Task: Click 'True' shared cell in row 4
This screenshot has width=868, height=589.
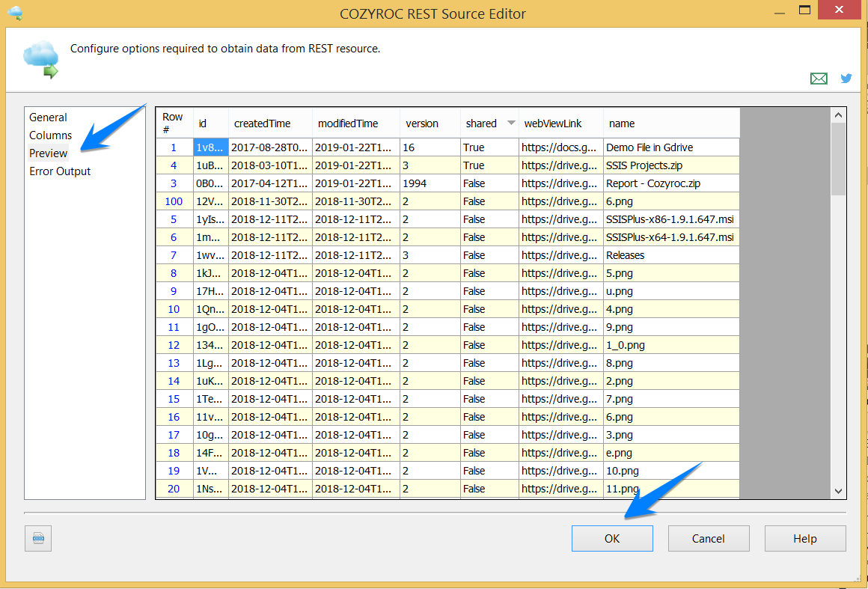Action: (x=489, y=165)
